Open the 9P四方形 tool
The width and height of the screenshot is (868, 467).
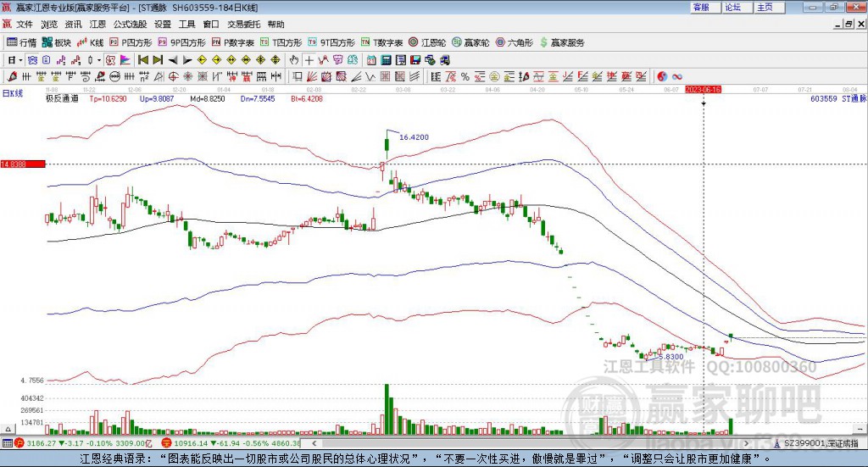(181, 42)
